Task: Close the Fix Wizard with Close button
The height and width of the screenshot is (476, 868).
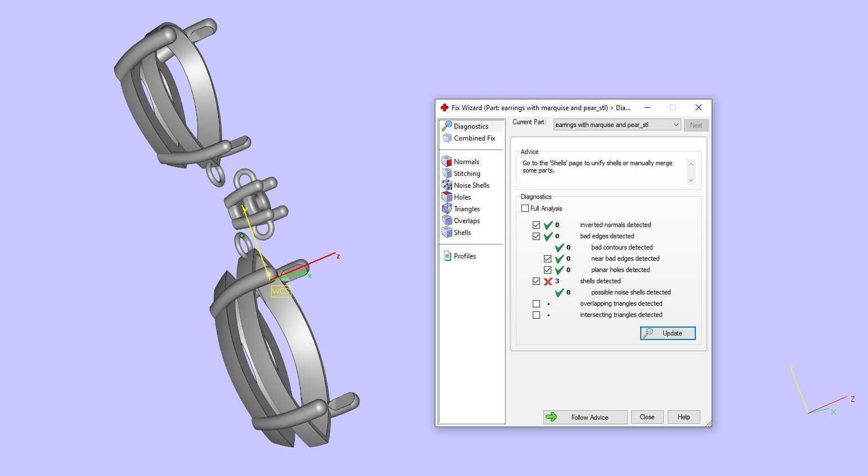Action: (647, 417)
